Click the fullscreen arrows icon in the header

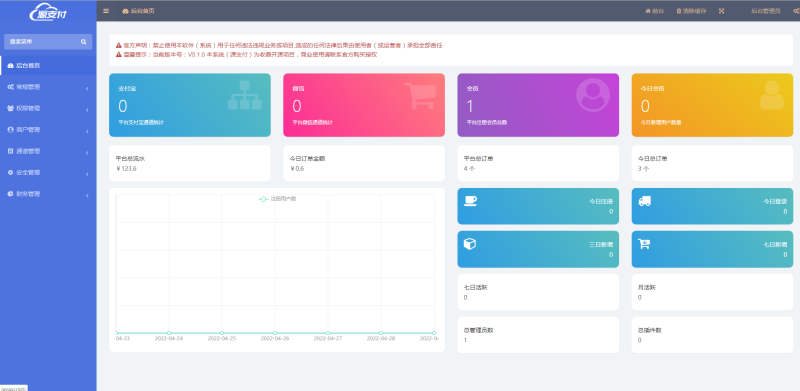tap(721, 11)
